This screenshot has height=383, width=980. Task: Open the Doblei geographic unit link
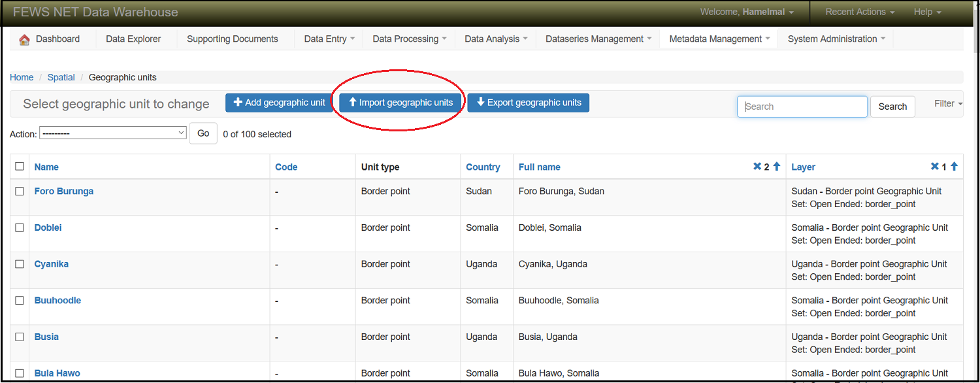click(x=48, y=228)
